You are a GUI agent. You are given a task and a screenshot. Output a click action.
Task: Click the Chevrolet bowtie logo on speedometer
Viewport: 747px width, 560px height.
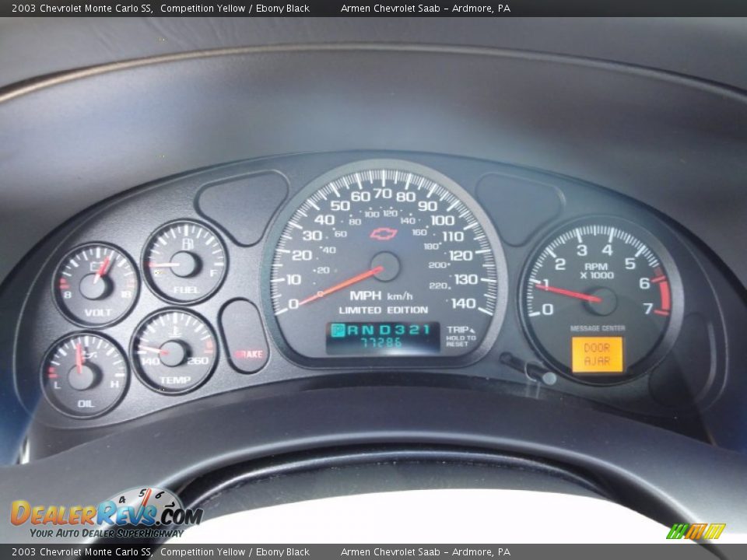[384, 233]
